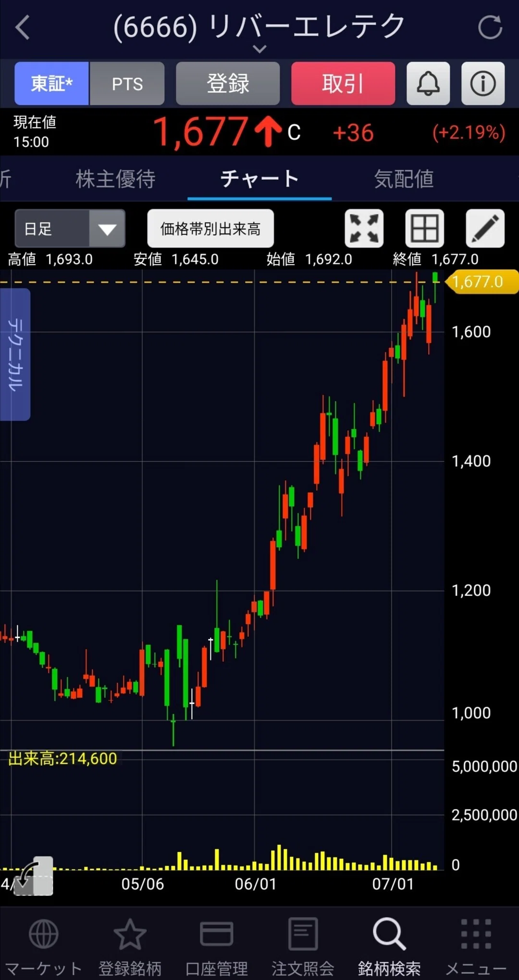Tap the 現在値 15:00 label
The height and width of the screenshot is (980, 519).
coord(35,132)
